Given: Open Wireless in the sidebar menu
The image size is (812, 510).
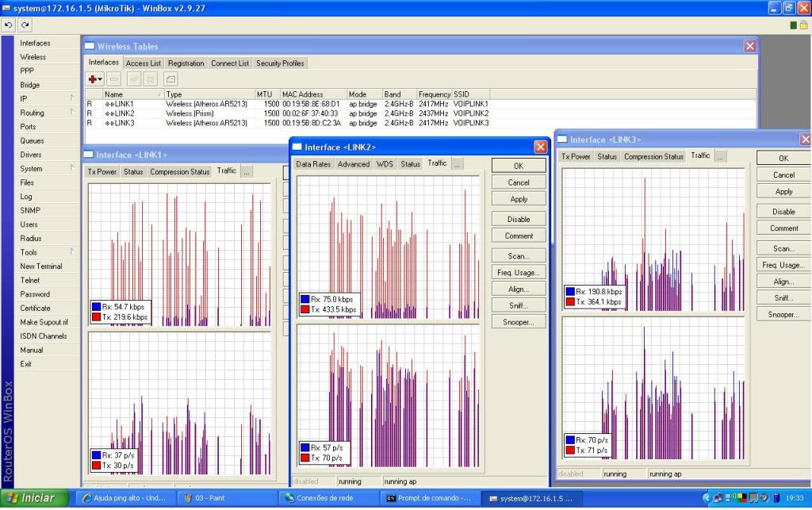Looking at the screenshot, I should 33,57.
